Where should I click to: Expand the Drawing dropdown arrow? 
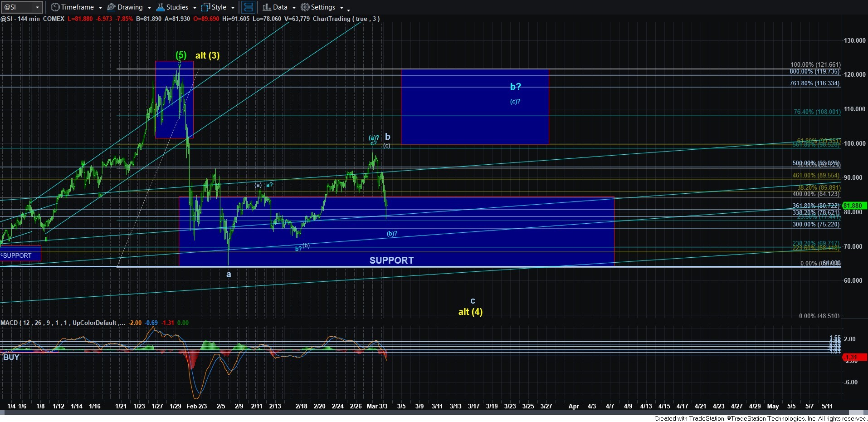tap(149, 8)
